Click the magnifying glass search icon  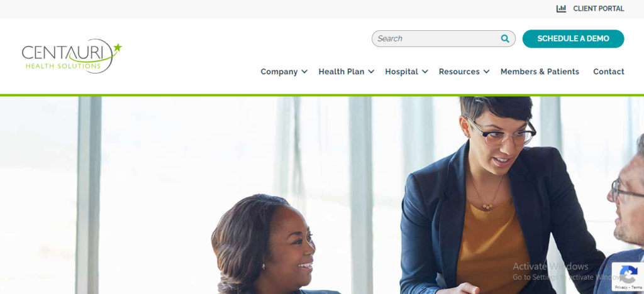(505, 38)
